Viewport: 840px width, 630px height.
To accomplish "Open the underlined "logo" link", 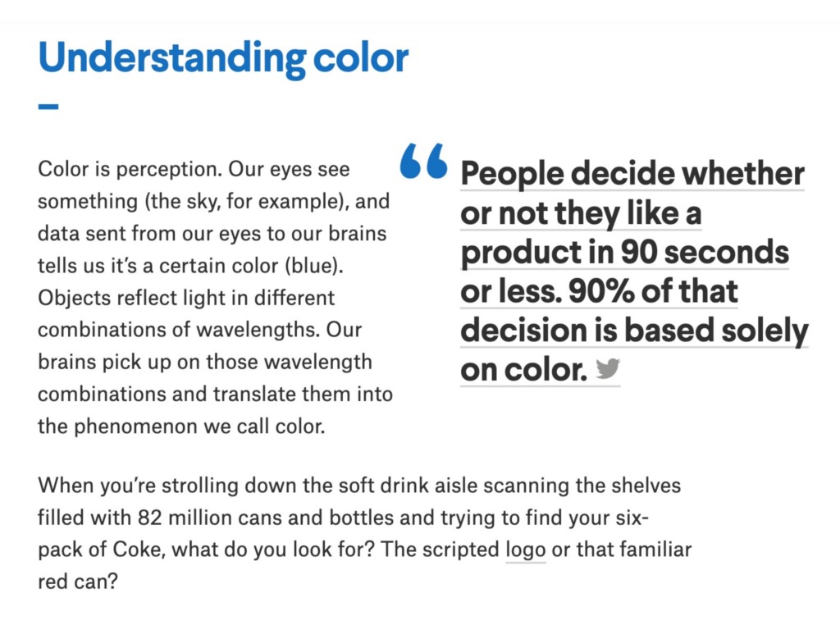I will [x=526, y=550].
